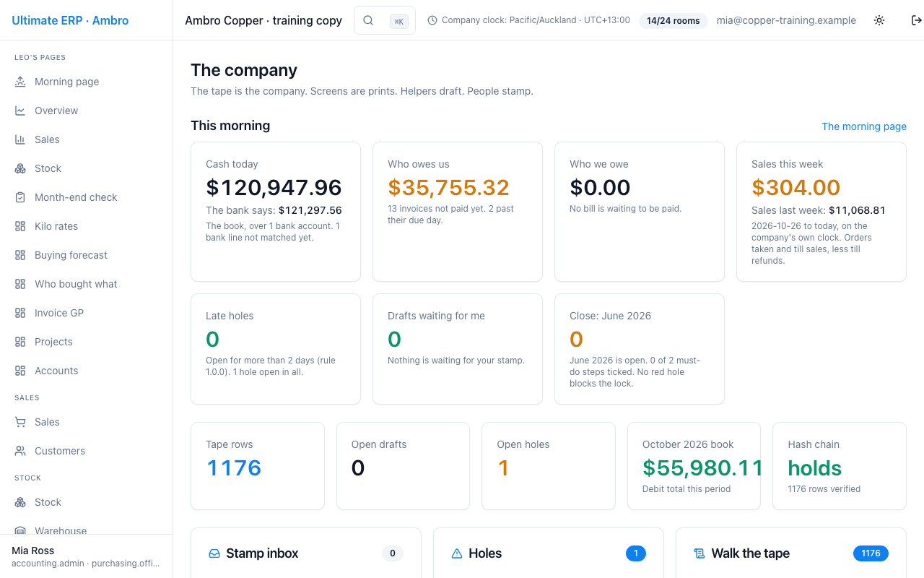The image size is (924, 578).
Task: Click the Morning page sidebar icon
Action: click(20, 82)
